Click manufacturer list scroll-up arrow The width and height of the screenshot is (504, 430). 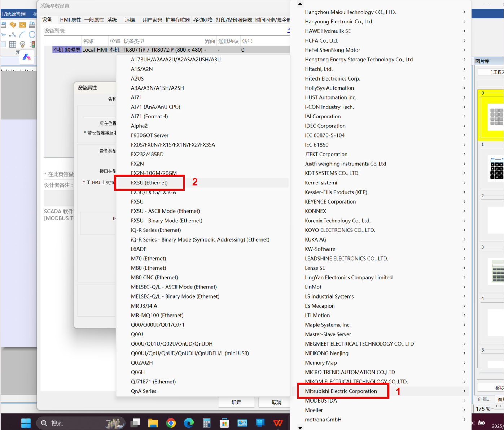(x=300, y=4)
